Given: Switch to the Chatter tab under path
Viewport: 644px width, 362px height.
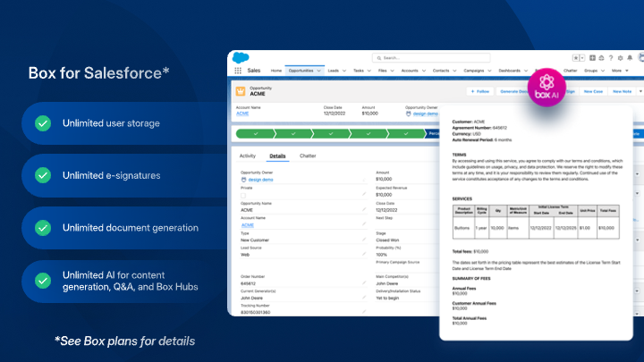Looking at the screenshot, I should click(308, 156).
